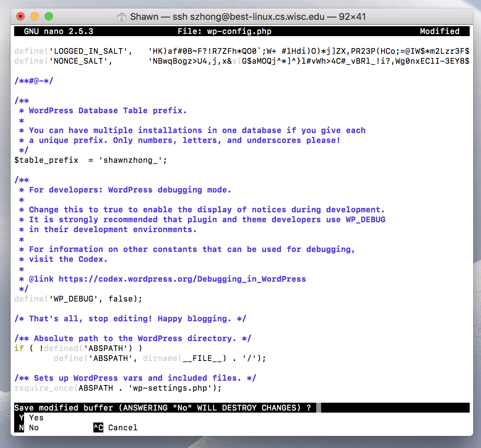The width and height of the screenshot is (481, 448).
Task: Click the Y key shortcut for Yes
Action: point(22,418)
